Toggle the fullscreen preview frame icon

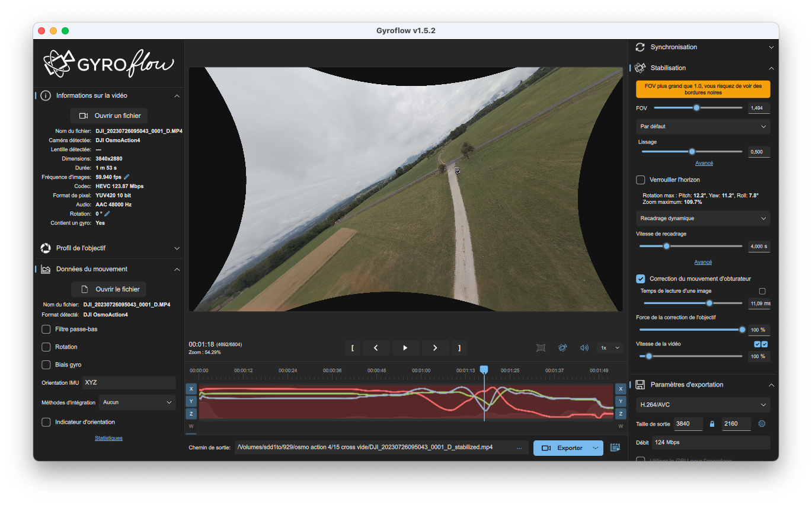point(541,348)
